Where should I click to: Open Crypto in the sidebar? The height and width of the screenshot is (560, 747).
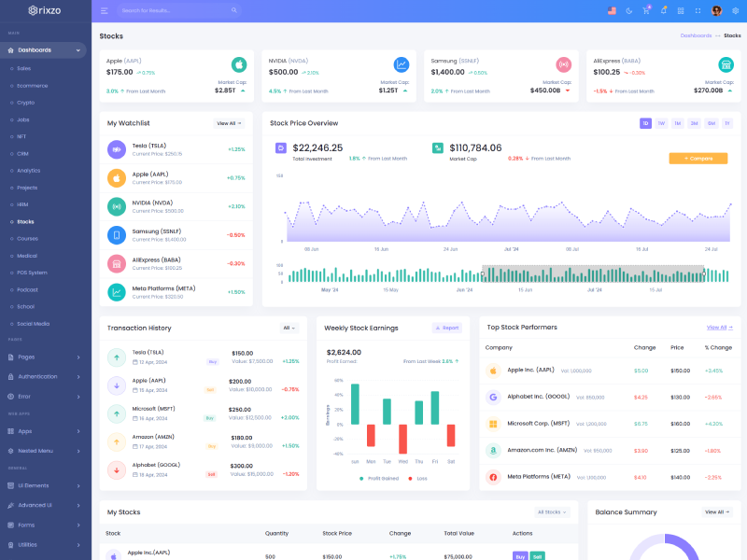coord(25,103)
